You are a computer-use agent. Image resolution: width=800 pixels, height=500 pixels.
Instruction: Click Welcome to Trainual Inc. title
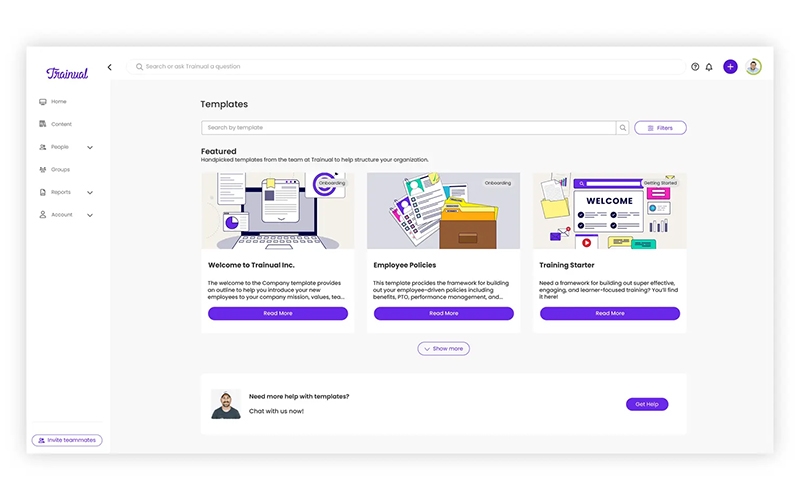pos(251,265)
